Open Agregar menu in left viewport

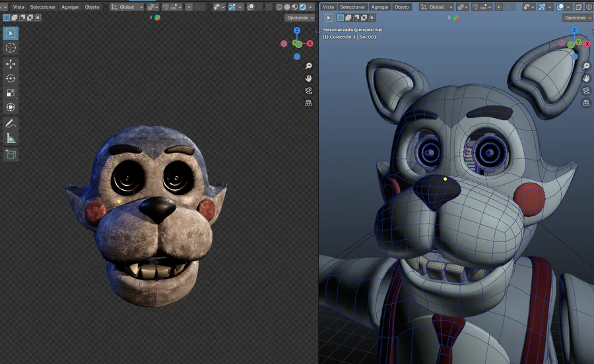pos(70,7)
